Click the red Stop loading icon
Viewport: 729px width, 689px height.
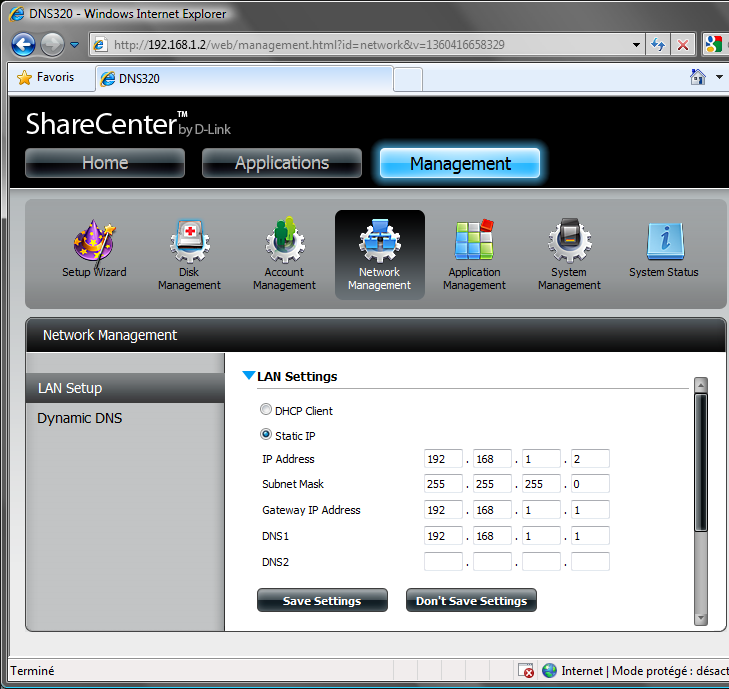(683, 45)
